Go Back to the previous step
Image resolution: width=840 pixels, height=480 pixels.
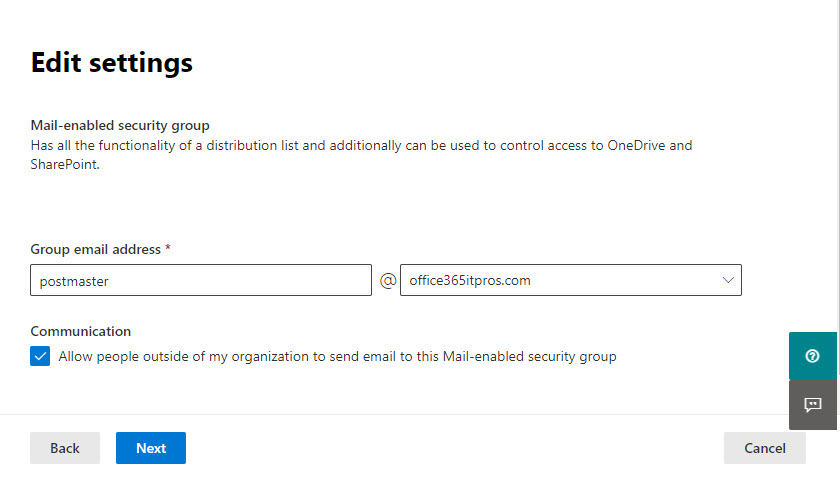point(65,448)
